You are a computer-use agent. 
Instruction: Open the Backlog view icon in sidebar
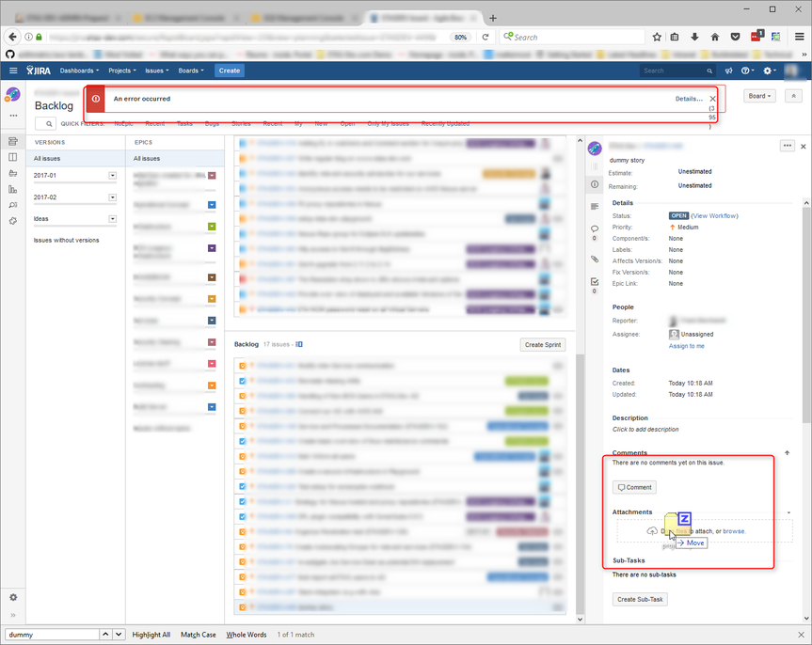point(13,141)
